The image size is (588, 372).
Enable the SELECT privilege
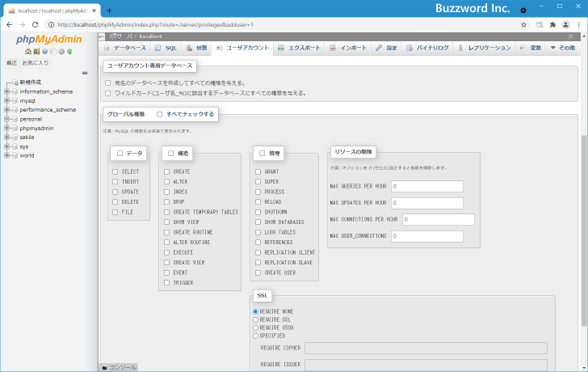click(x=115, y=171)
